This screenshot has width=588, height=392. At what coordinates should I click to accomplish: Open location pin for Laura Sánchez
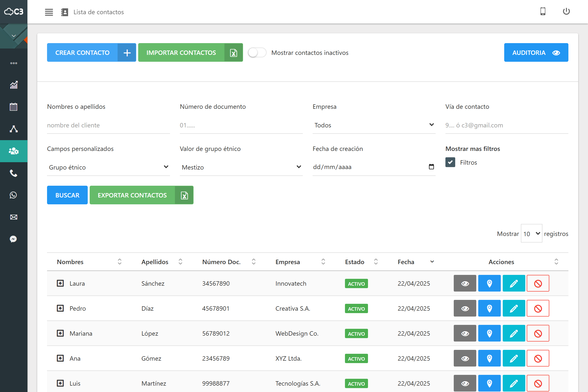click(x=489, y=283)
